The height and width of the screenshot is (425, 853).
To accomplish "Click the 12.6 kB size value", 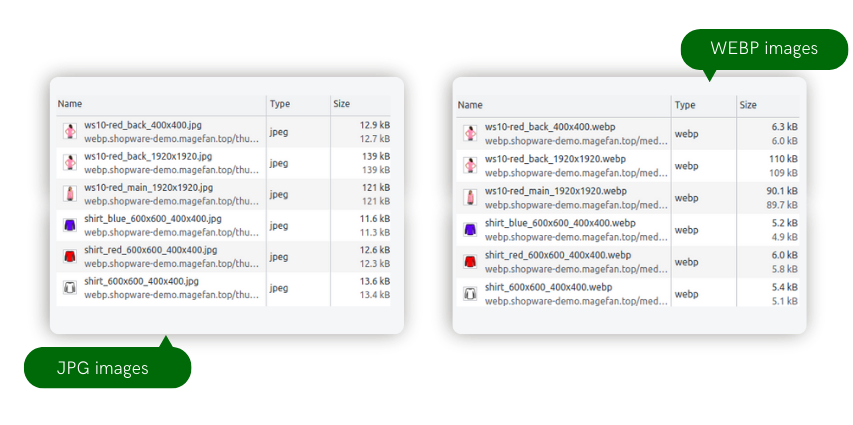I will click(x=375, y=250).
